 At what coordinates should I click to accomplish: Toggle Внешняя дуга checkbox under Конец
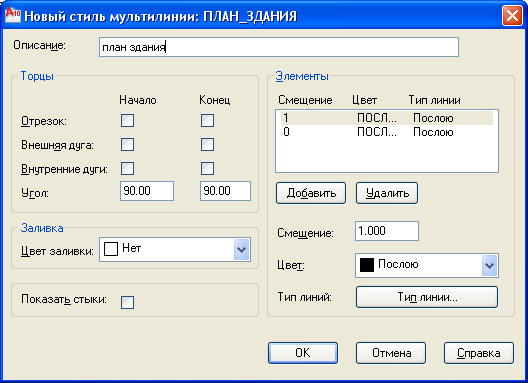click(207, 145)
